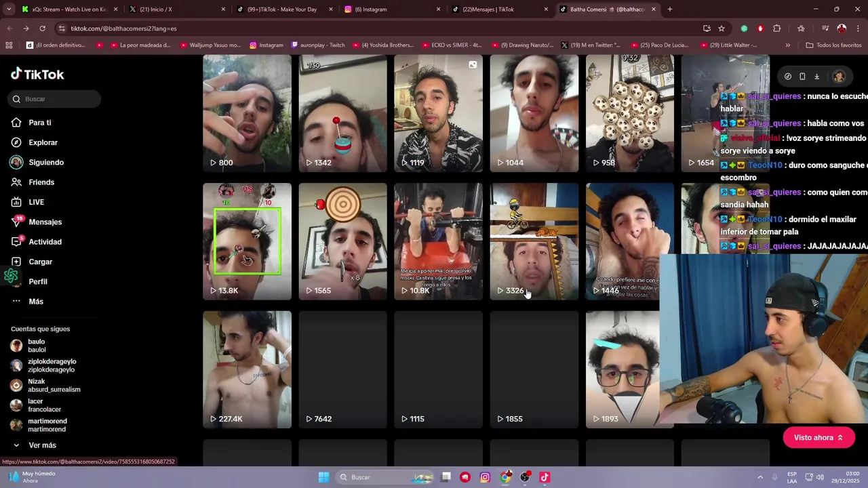
Task: Open the video thumbnail with 958 views
Action: [630, 113]
